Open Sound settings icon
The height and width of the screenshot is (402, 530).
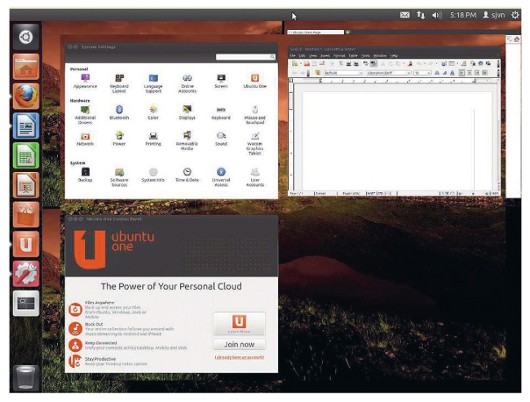click(221, 139)
